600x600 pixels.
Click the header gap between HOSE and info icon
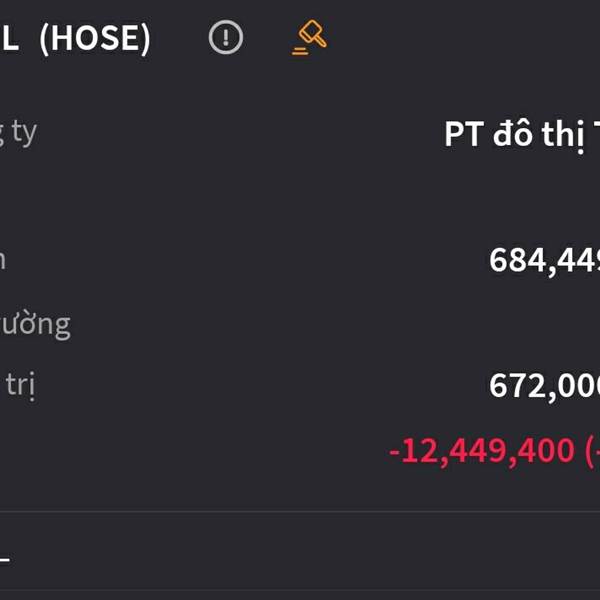point(179,38)
